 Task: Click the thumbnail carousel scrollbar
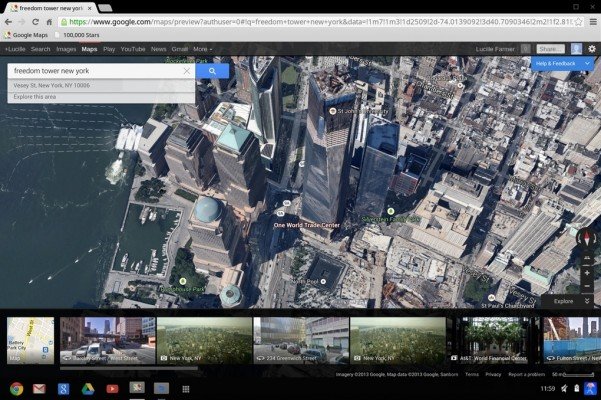point(129,369)
